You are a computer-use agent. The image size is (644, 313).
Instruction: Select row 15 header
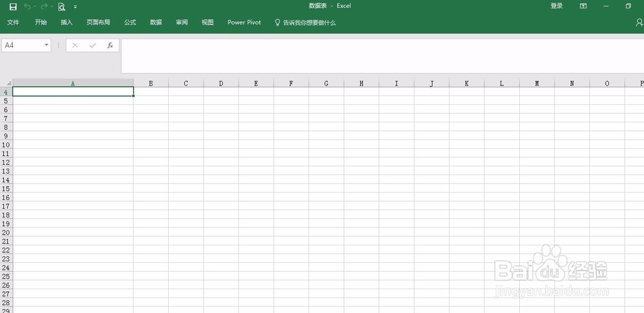[6, 189]
